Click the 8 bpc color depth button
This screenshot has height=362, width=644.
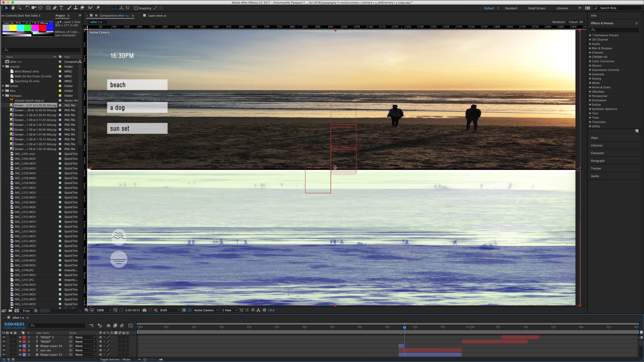pyautogui.click(x=27, y=311)
